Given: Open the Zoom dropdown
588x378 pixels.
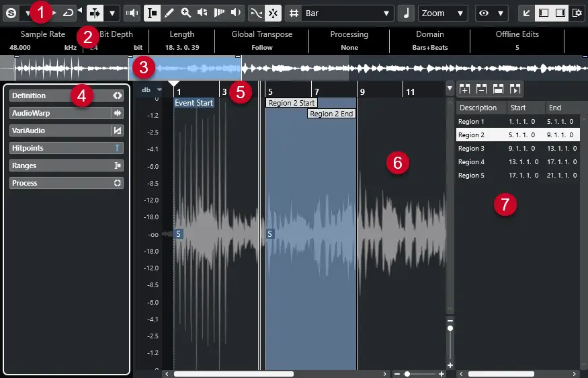Looking at the screenshot, I should point(443,13).
